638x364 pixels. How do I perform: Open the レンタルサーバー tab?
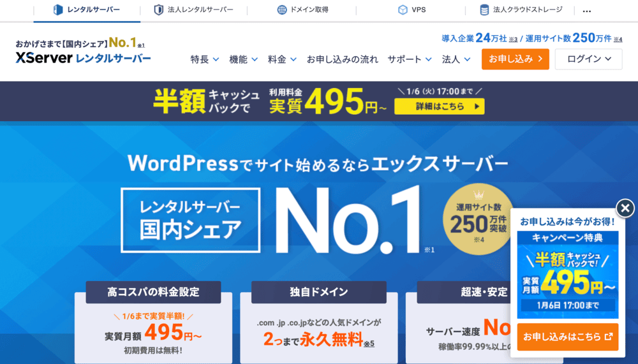coord(87,10)
